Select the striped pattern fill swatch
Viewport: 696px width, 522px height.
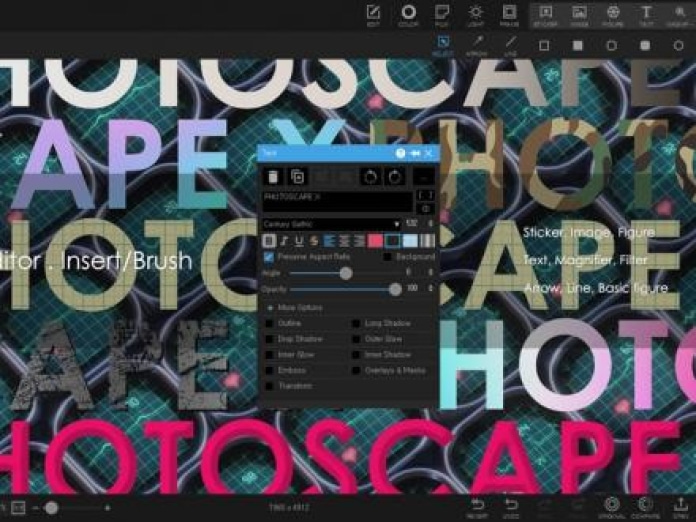[427, 241]
